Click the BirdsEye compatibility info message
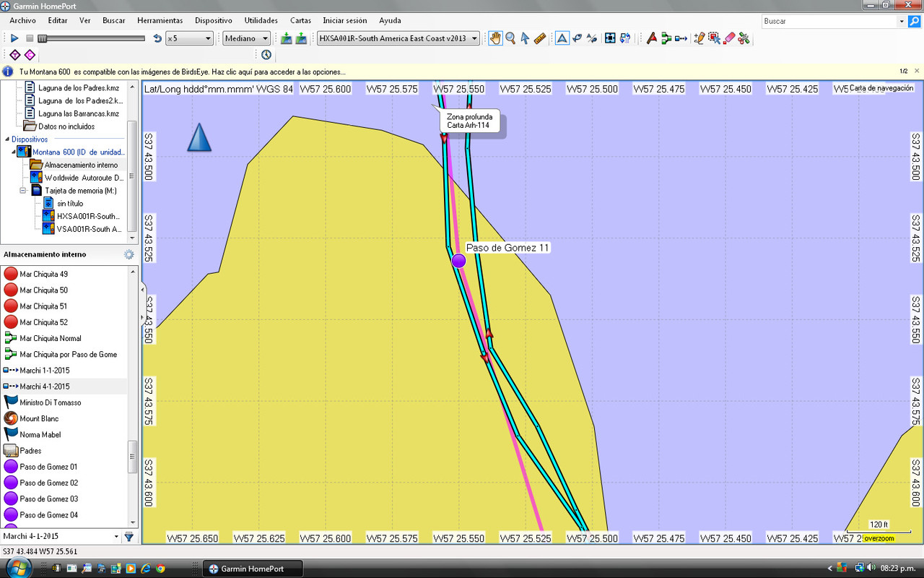Viewport: 924px width, 578px height. tap(182, 72)
